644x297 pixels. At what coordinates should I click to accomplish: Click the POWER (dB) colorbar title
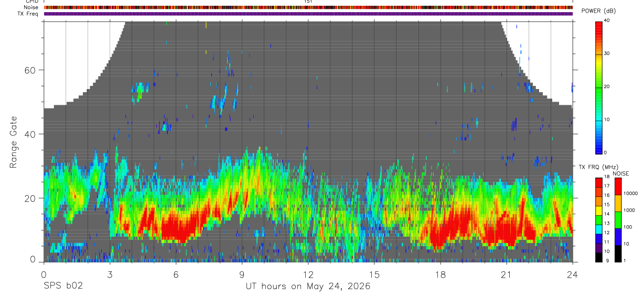point(599,11)
